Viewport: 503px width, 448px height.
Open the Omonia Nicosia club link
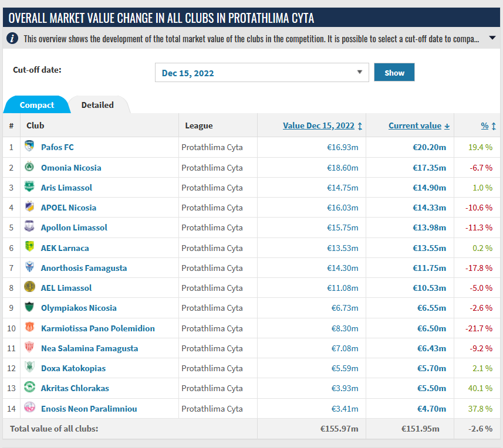(71, 168)
